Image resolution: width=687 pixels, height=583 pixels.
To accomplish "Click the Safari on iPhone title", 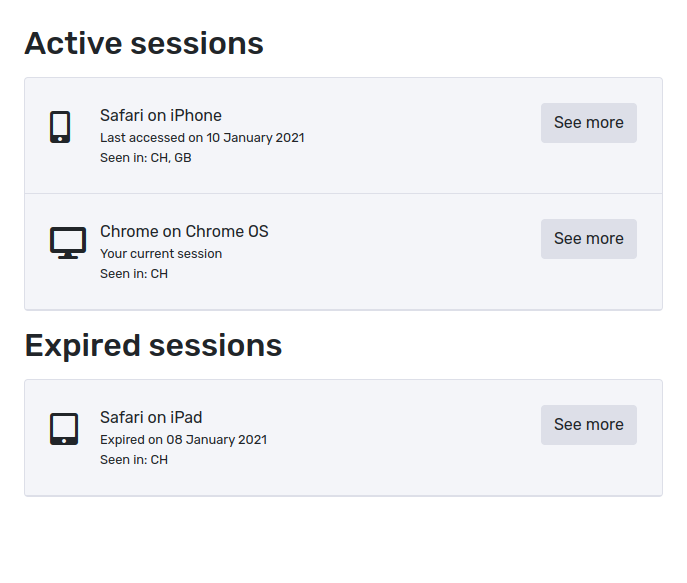I will [161, 115].
